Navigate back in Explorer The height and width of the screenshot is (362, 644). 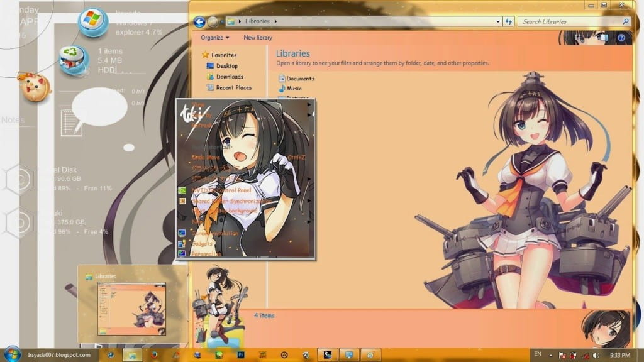point(200,21)
